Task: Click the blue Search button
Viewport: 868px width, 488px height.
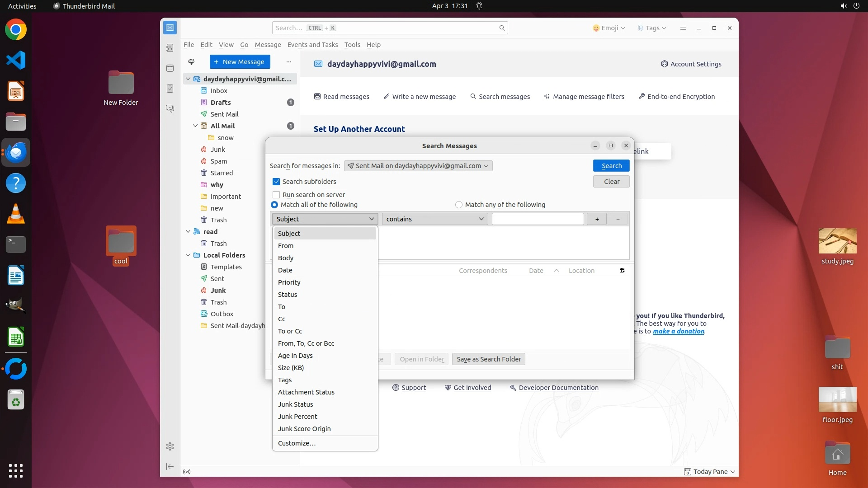Action: (x=611, y=166)
